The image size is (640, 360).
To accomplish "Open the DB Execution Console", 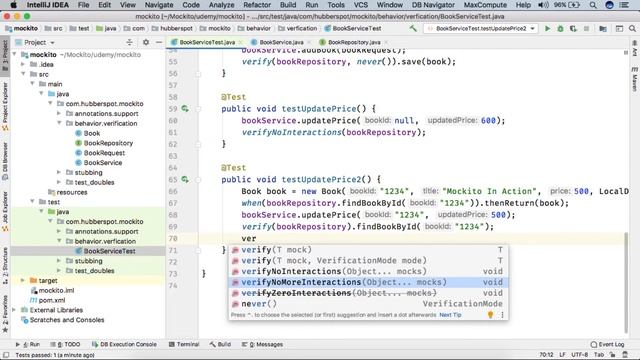I will [124, 344].
